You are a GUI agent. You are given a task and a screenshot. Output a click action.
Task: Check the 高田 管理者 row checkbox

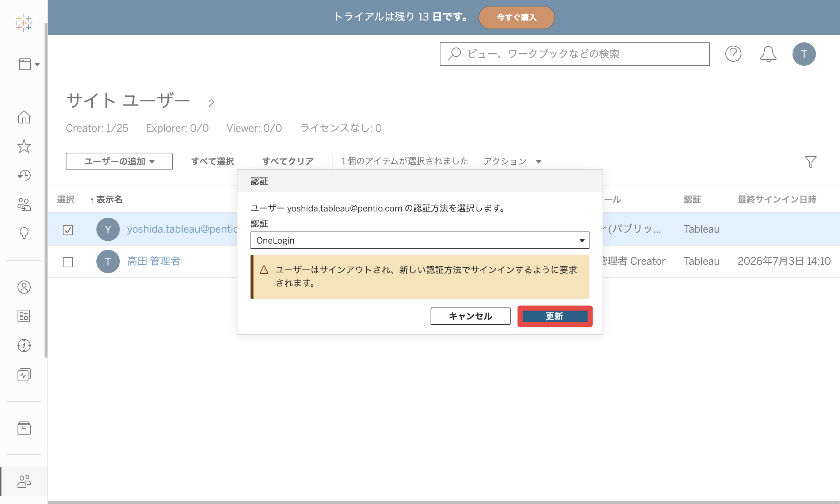(68, 262)
